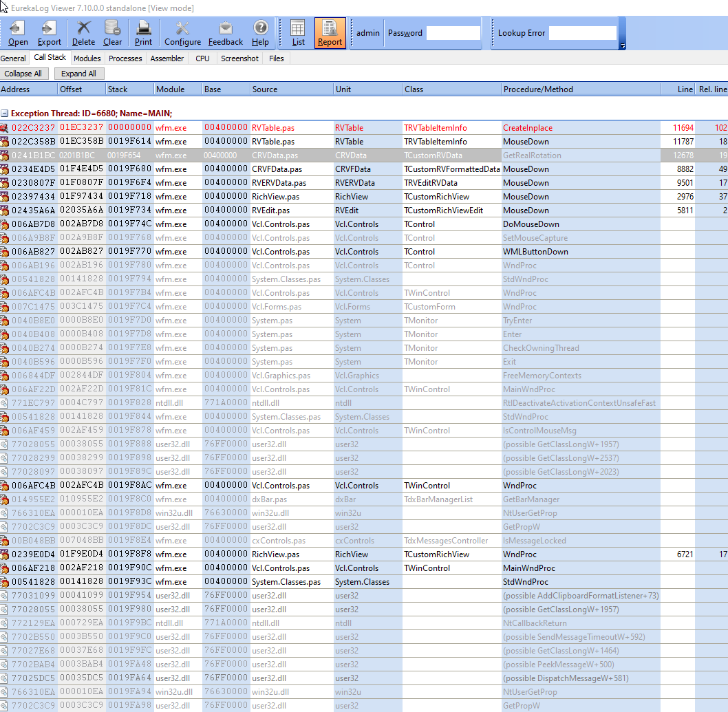
Task: Click the DLL icon of row 771EC797
Action: [4, 403]
